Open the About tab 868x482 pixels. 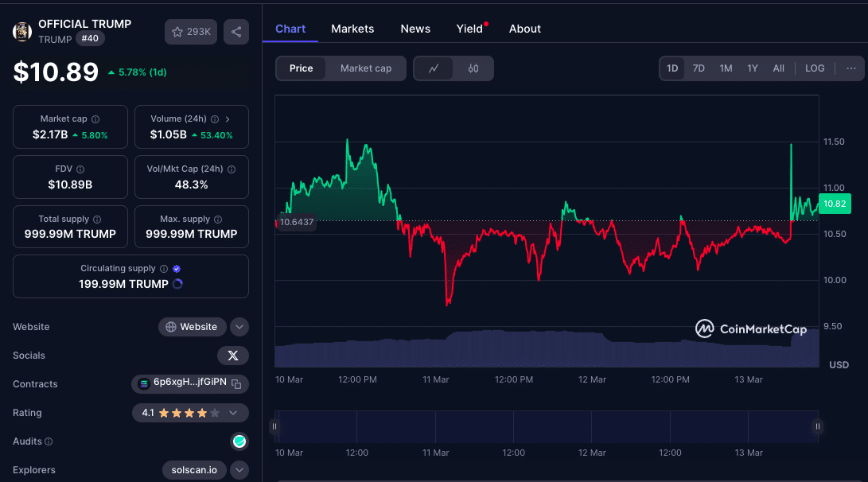[x=525, y=29]
